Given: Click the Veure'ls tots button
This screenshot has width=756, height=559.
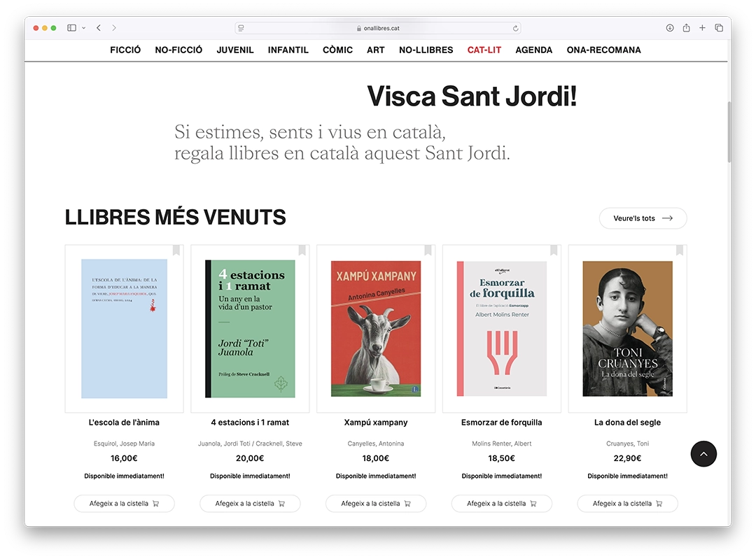Looking at the screenshot, I should 643,218.
